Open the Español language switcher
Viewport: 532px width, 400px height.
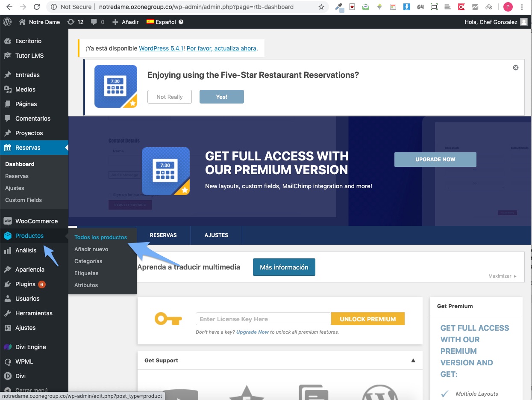pyautogui.click(x=165, y=22)
